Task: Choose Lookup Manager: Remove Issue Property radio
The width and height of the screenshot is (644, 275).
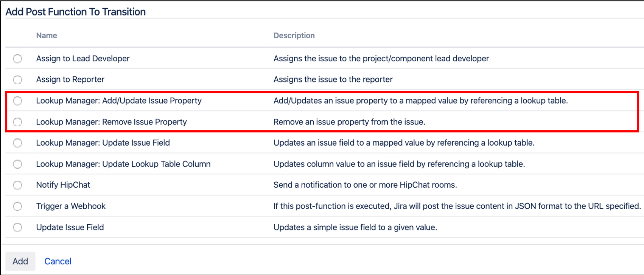Action: [17, 122]
